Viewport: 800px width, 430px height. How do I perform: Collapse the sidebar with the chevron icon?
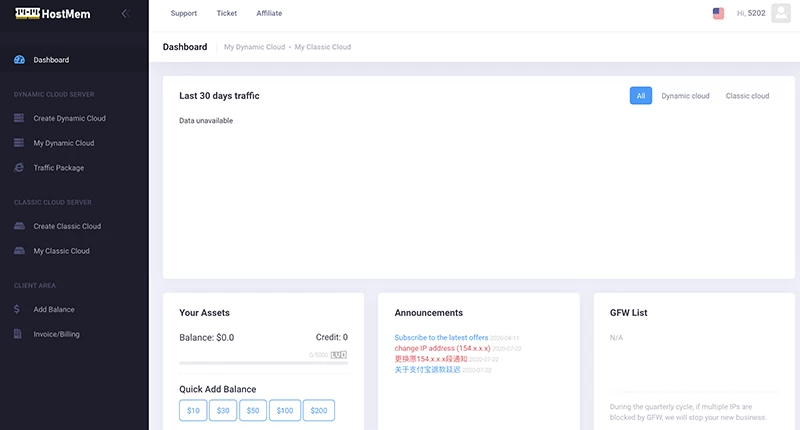pos(125,13)
